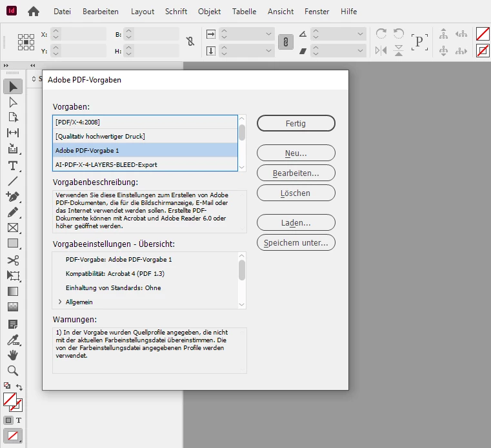Select the Eyedropper tool
The height and width of the screenshot is (448, 491).
point(13,340)
